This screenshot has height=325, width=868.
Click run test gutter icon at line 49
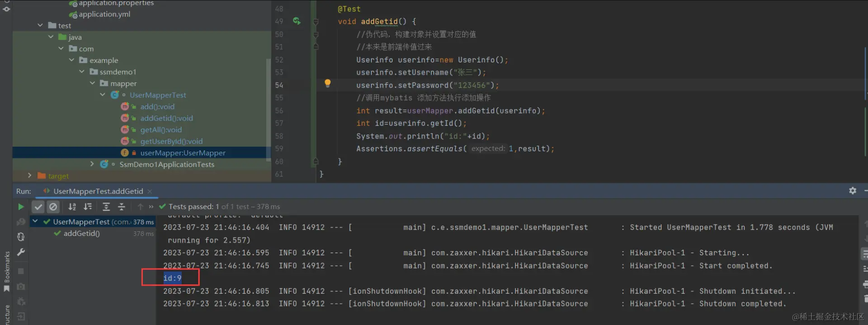(x=297, y=21)
